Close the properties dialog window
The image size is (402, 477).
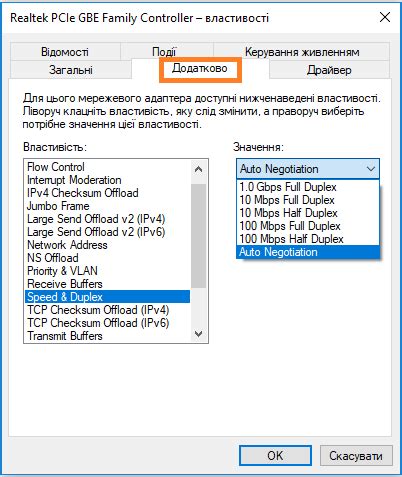385,17
